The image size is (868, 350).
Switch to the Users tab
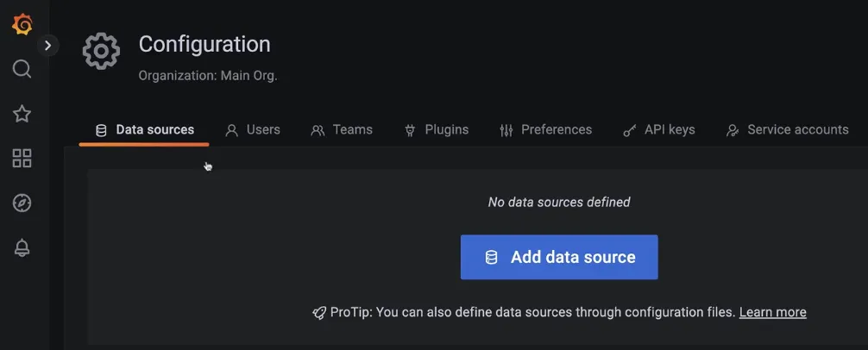253,130
